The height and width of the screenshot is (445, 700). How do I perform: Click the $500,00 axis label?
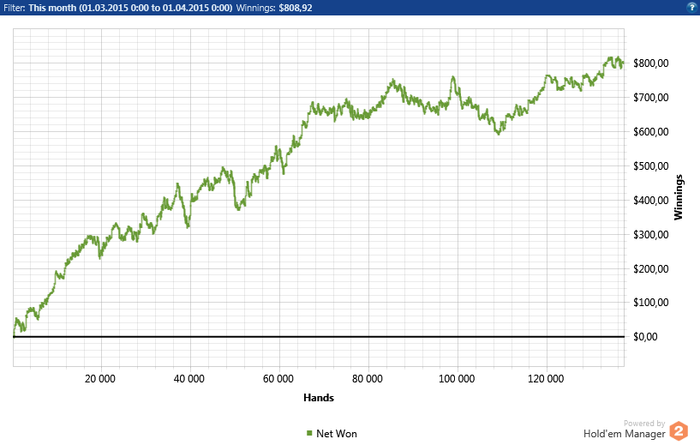(x=651, y=166)
